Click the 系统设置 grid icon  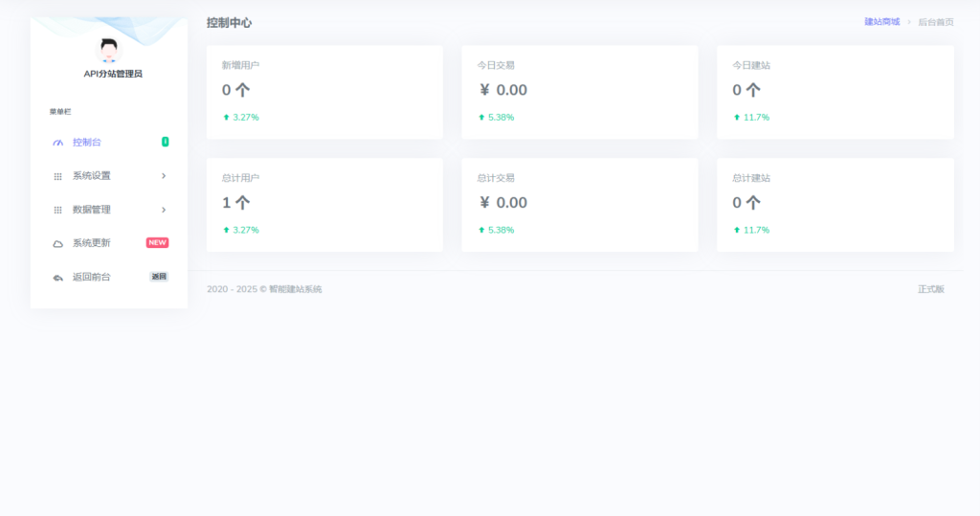(57, 176)
